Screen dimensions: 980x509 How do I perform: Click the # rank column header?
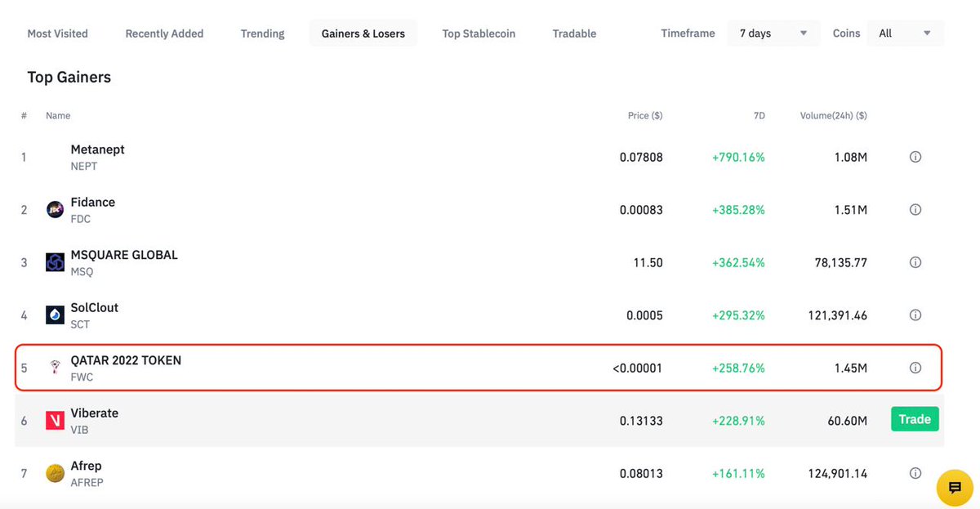[x=24, y=116]
